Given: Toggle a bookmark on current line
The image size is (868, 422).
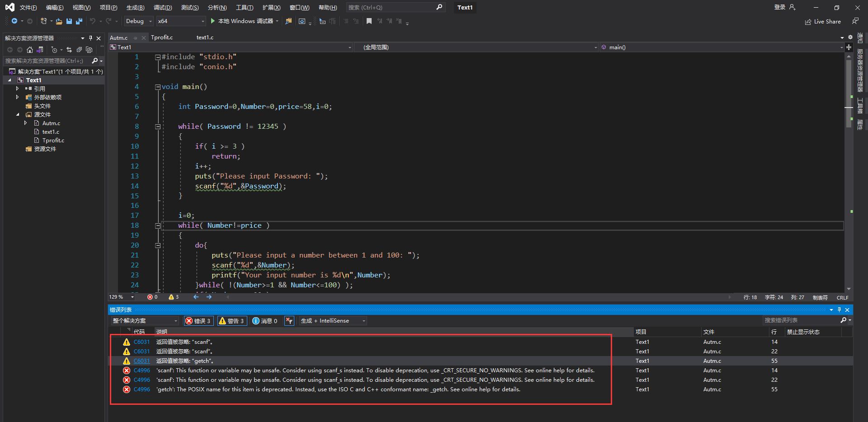Looking at the screenshot, I should (369, 21).
